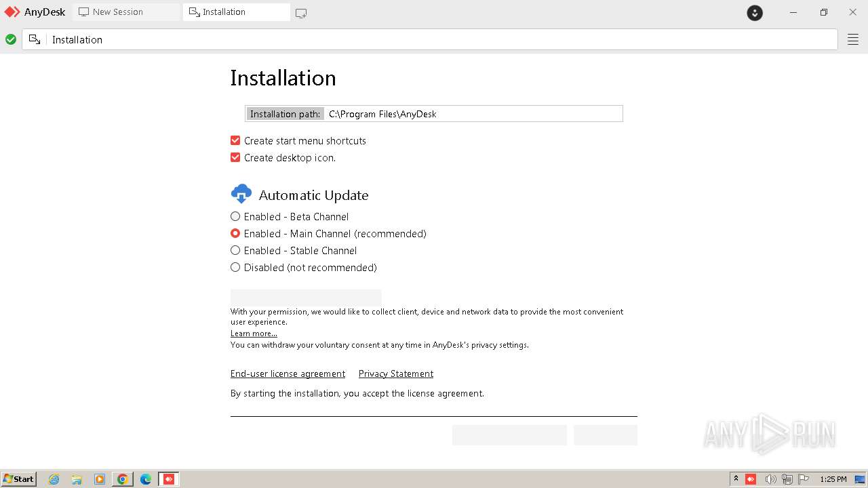Open the hamburger main menu
868x488 pixels.
[853, 40]
